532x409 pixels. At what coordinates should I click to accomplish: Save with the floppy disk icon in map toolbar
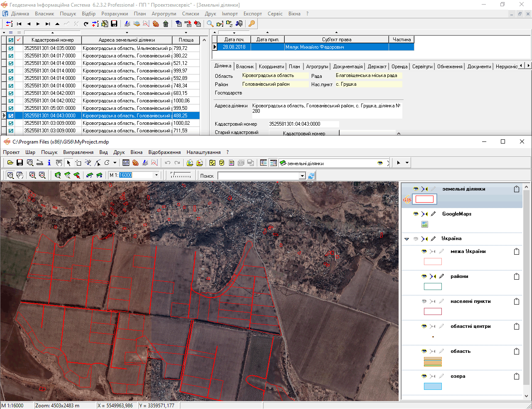click(20, 163)
